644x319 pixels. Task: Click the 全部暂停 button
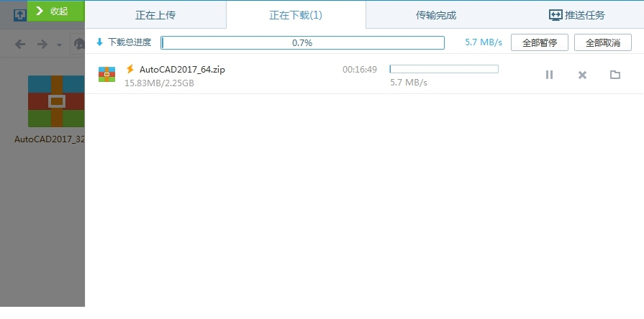(539, 42)
